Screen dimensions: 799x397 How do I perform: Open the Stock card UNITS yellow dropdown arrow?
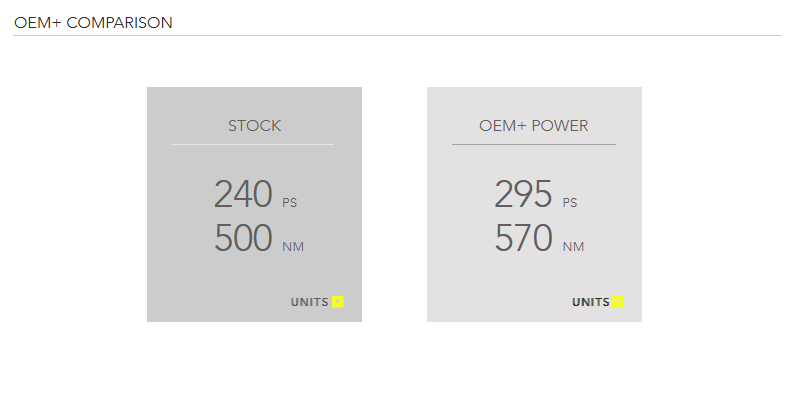pyautogui.click(x=337, y=302)
